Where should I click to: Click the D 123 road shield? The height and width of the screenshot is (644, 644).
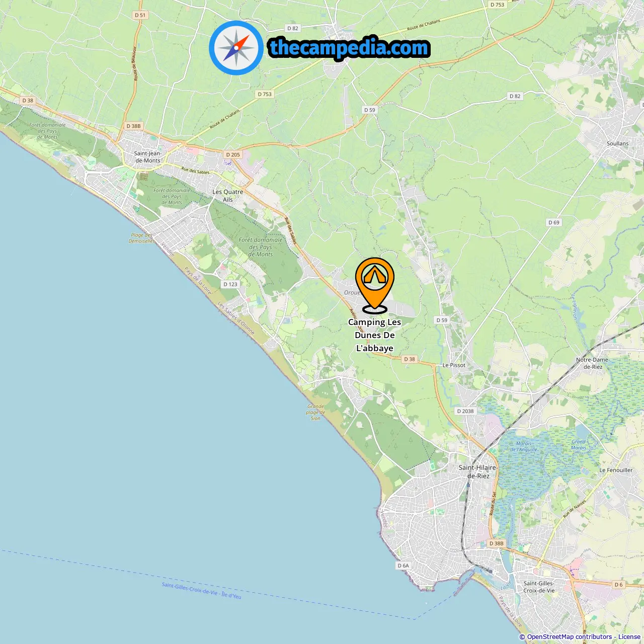[230, 284]
